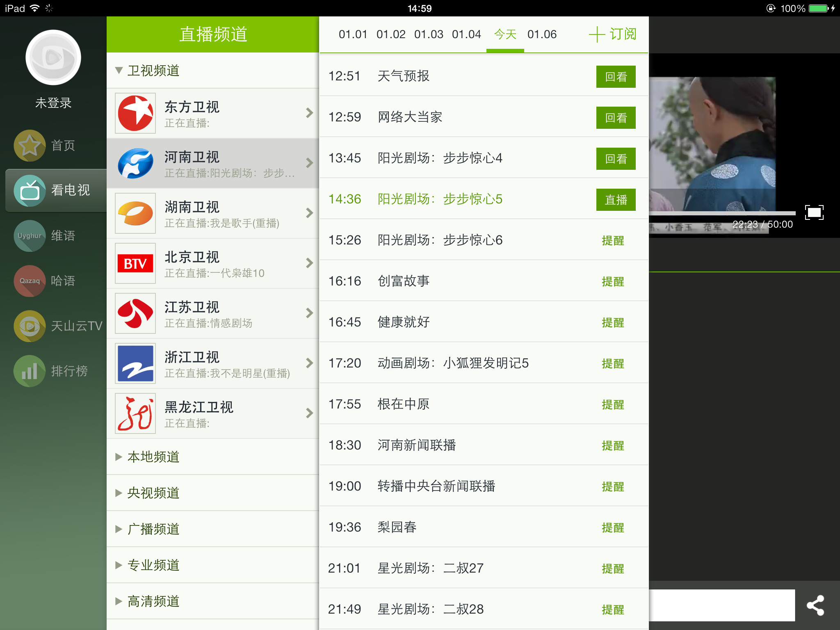The height and width of the screenshot is (630, 840).
Task: Switch to the 01.04 date tab
Action: pos(466,34)
